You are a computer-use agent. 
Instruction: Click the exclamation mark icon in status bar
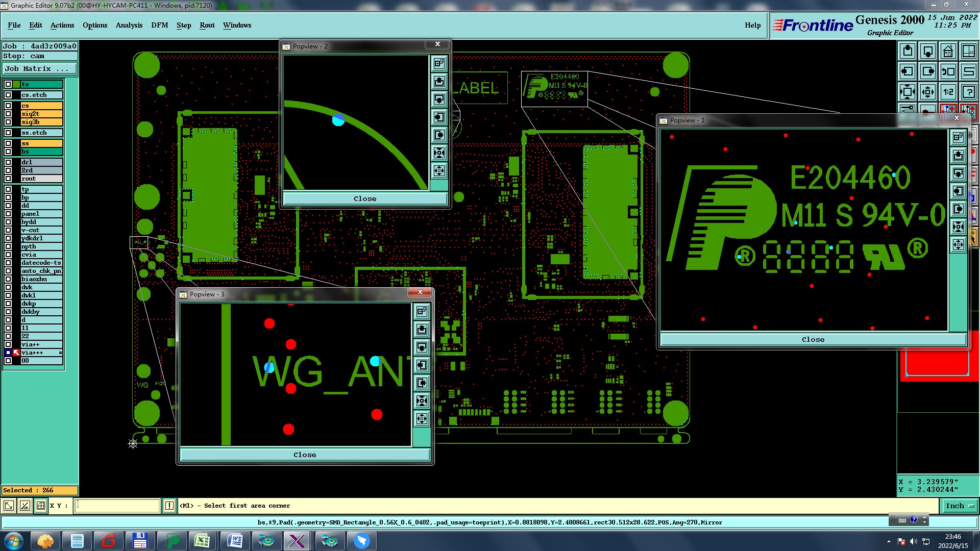(169, 506)
